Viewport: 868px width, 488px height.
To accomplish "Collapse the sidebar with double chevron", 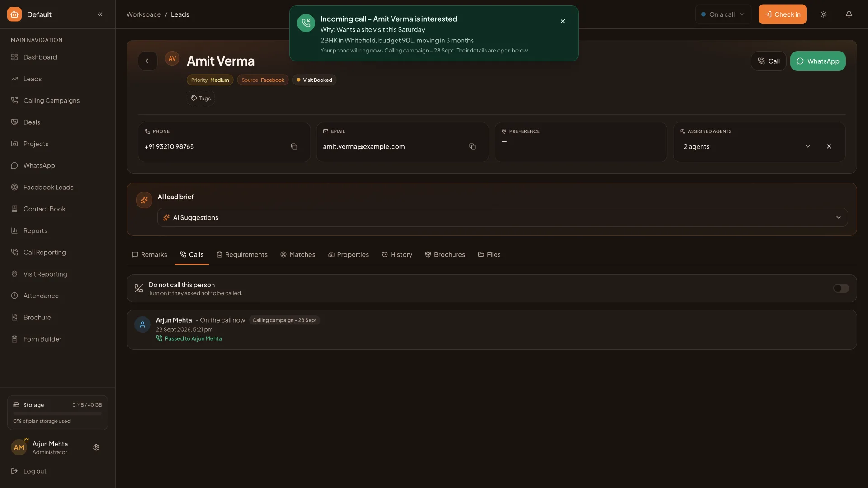I will coord(100,14).
